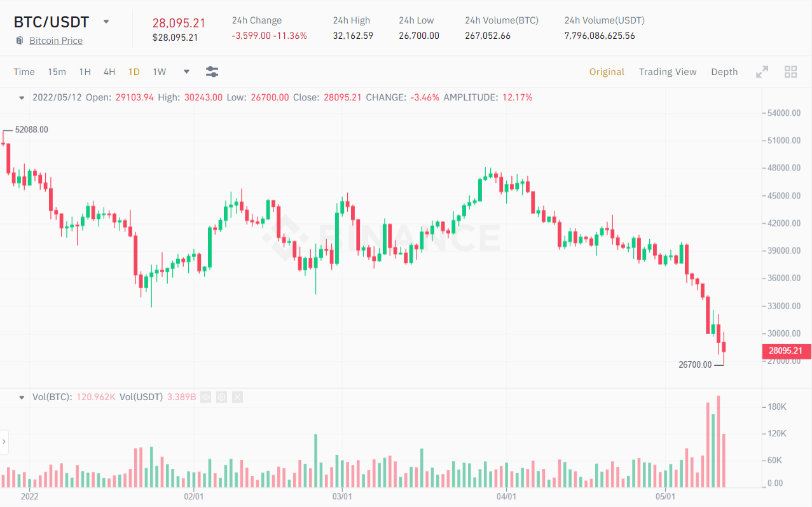Viewport: 812px width, 507px height.
Task: Hide the volume indicator with eye icon
Action: (205, 397)
